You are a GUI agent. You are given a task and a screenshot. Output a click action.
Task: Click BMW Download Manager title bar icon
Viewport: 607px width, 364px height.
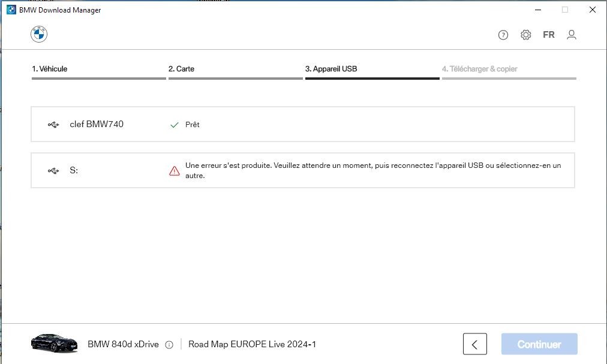click(x=11, y=10)
